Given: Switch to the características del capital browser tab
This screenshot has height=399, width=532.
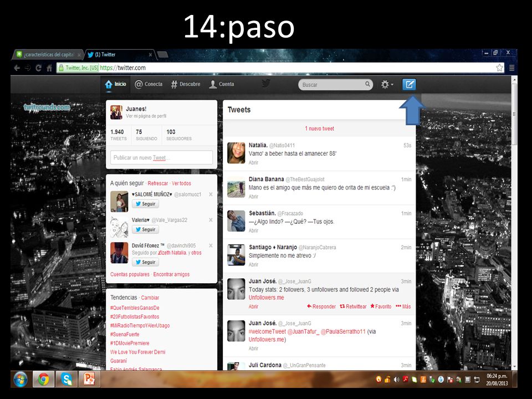Looking at the screenshot, I should coord(48,54).
